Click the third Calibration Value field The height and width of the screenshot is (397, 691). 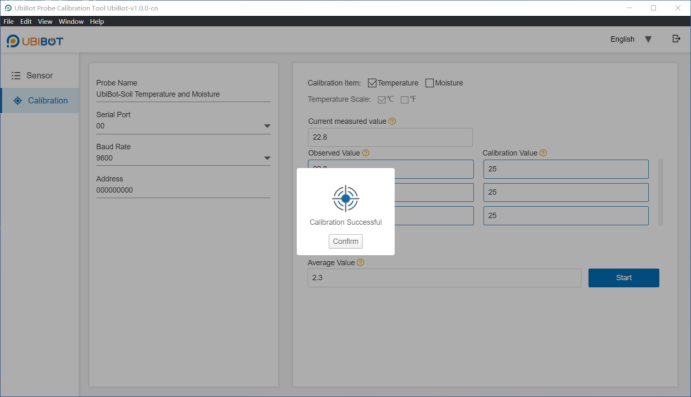[x=566, y=215]
